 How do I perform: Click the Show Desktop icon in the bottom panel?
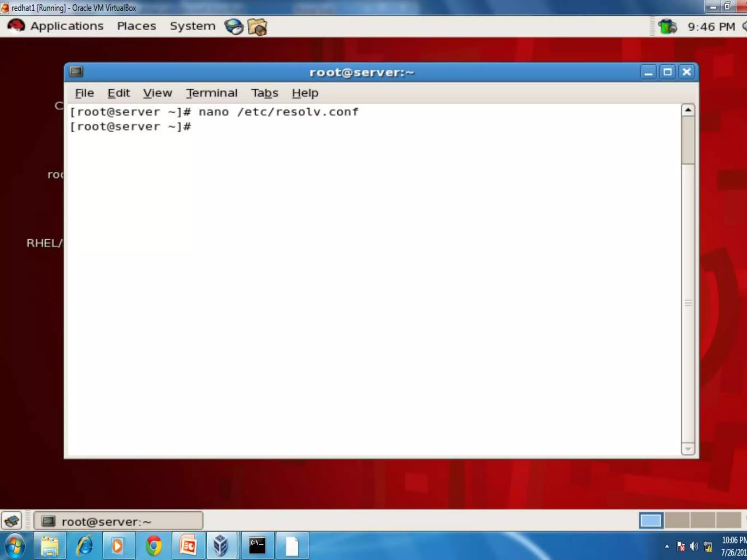pyautogui.click(x=12, y=521)
